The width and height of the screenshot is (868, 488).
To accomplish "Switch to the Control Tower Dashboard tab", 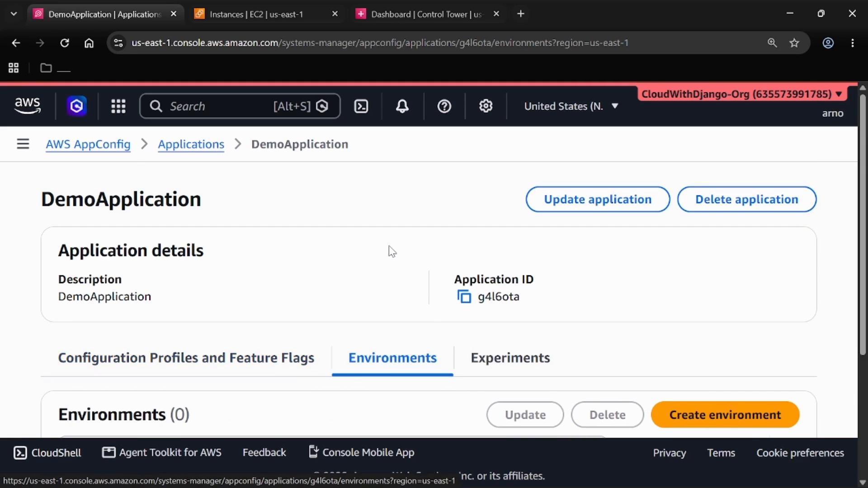I will coord(427,14).
